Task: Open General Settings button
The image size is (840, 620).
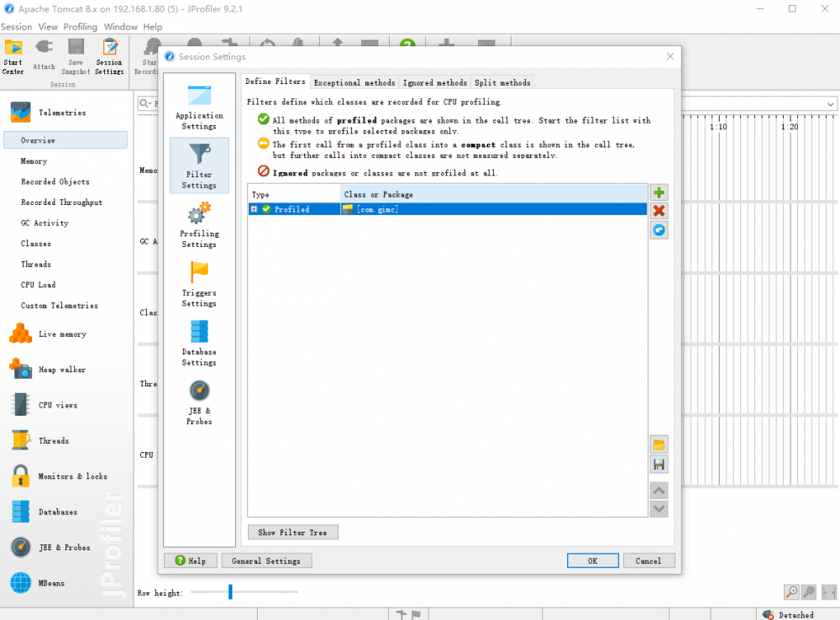Action: pos(266,560)
